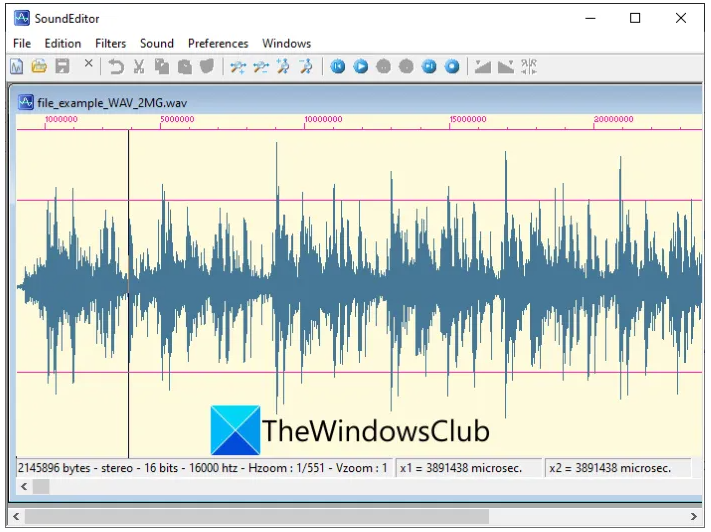
Task: Minimize the SoundEditor window
Action: point(590,18)
